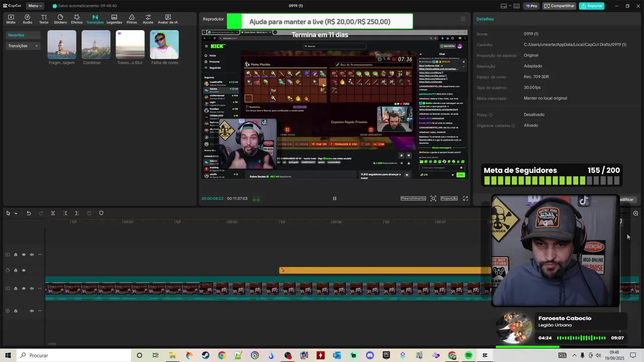Open the Filtros panel
This screenshot has width=644, height=362.
tap(132, 19)
